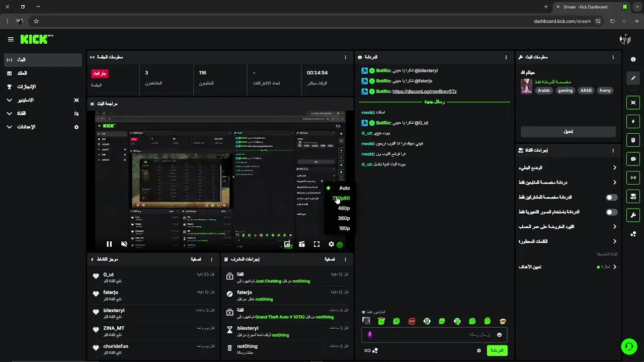Select الإنجازات item in left sidebar
644x362 pixels.
pos(43,86)
